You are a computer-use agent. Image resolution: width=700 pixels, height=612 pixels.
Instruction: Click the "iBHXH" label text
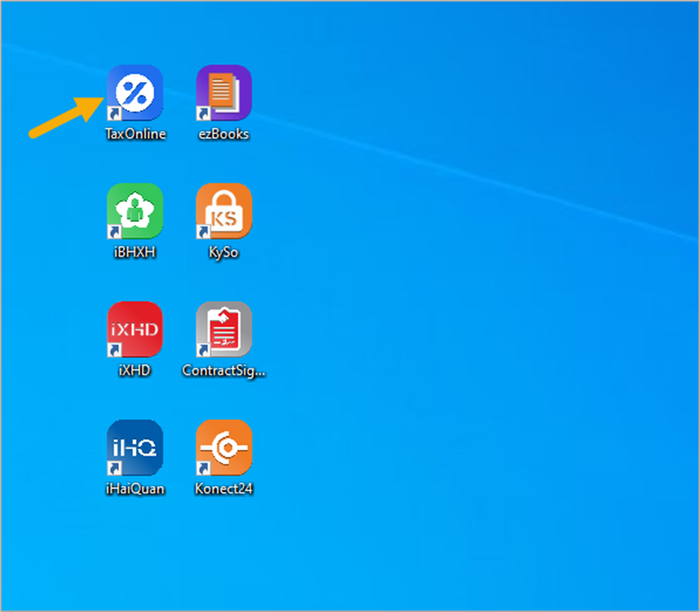135,252
